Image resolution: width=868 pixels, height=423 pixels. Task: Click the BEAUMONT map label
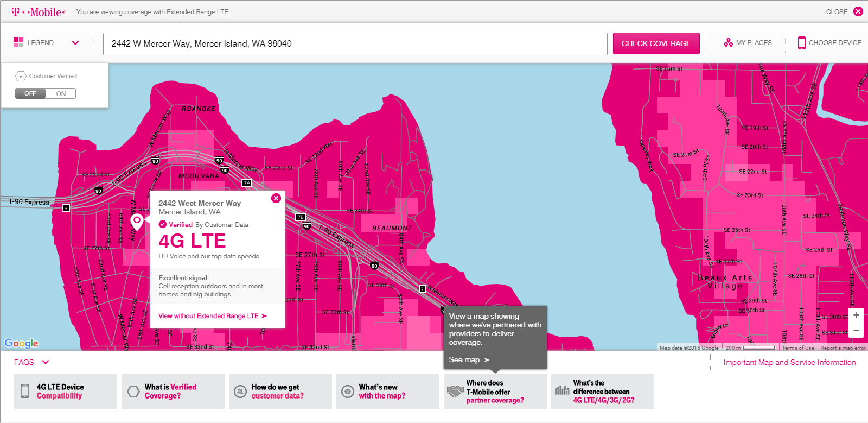click(392, 228)
